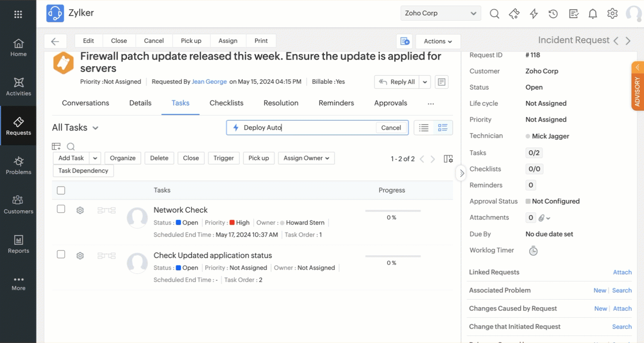Image resolution: width=644 pixels, height=343 pixels.
Task: Click the Task Dependency button
Action: tap(83, 170)
